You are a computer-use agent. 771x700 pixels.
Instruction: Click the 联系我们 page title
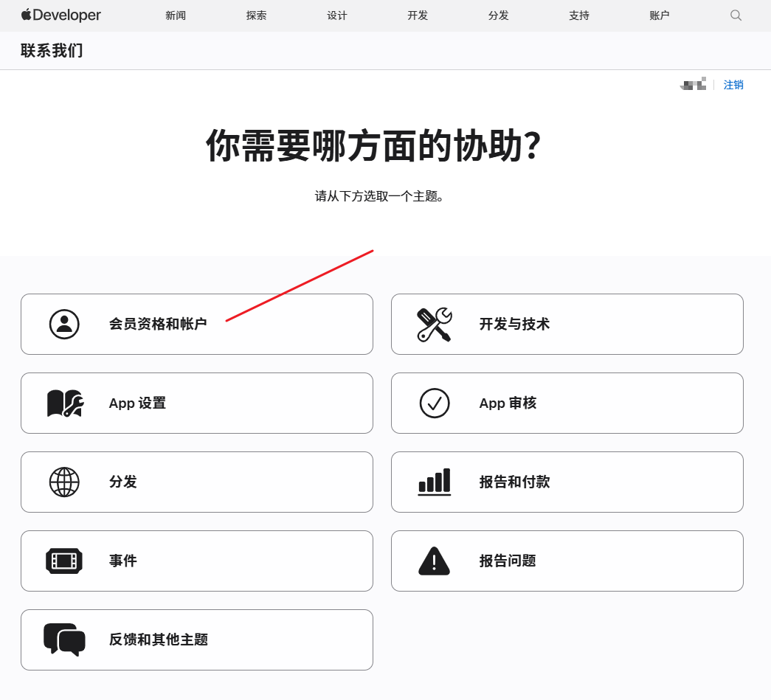[x=52, y=51]
